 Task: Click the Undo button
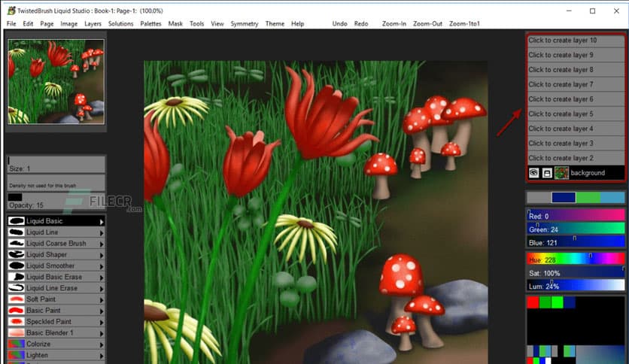[339, 23]
